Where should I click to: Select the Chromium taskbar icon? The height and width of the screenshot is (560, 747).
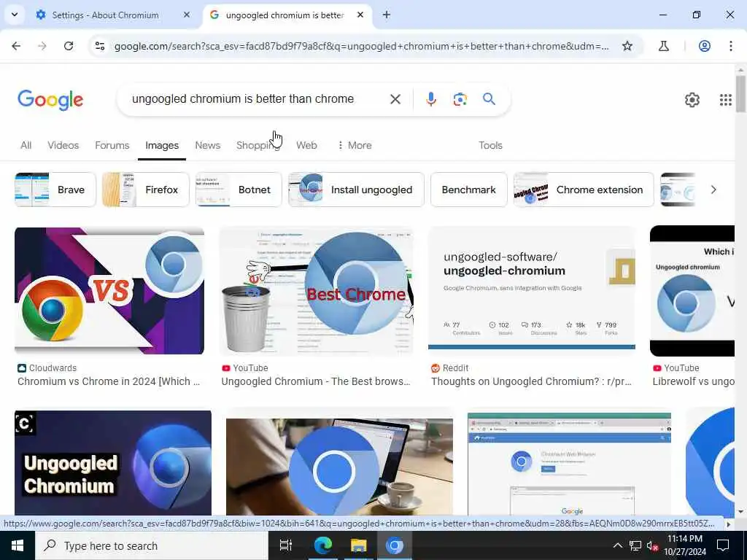pyautogui.click(x=394, y=545)
